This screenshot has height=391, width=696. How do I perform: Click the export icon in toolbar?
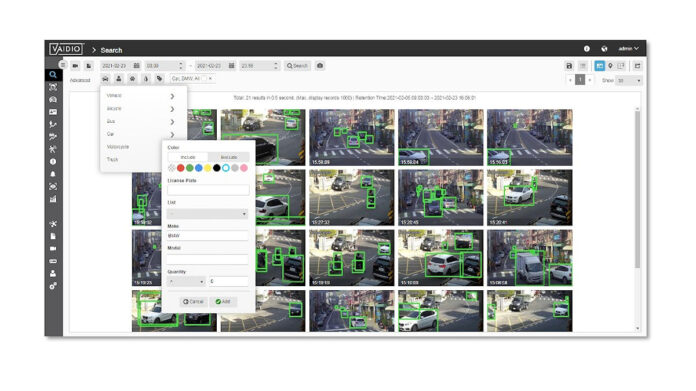coord(637,66)
